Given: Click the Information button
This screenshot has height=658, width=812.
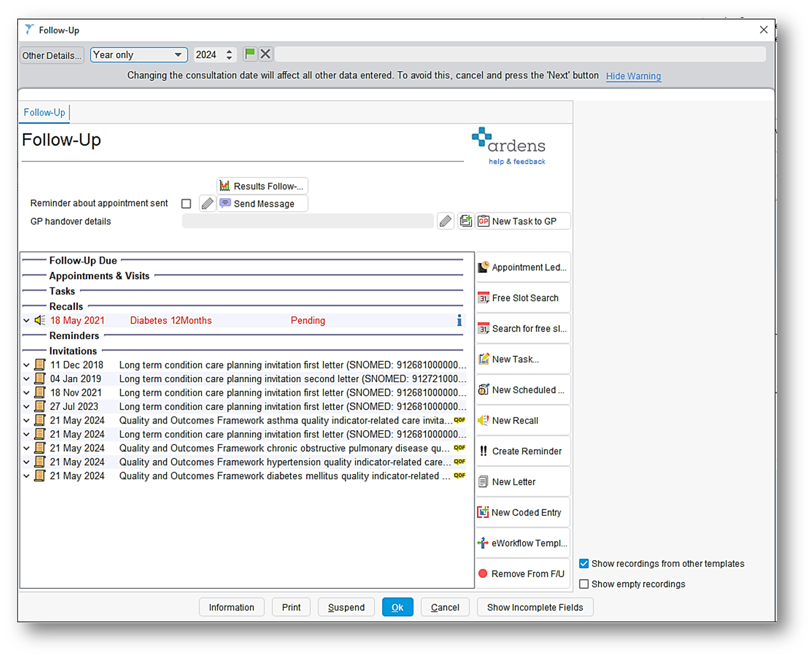Looking at the screenshot, I should [232, 607].
